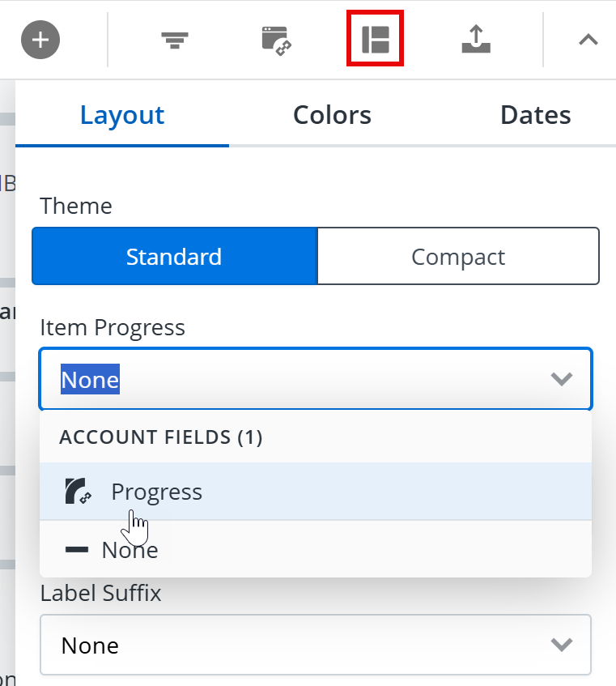The width and height of the screenshot is (616, 686).
Task: Open the filter options icon
Action: click(174, 39)
